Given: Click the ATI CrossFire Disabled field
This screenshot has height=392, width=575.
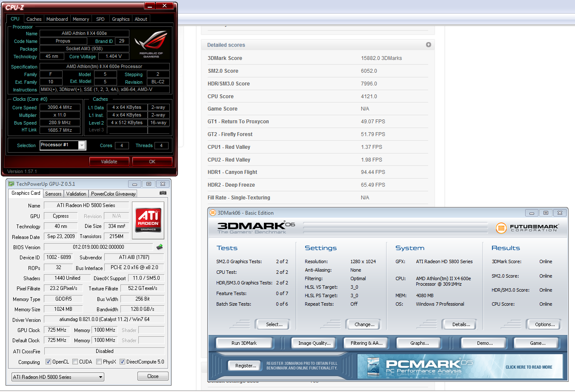Looking at the screenshot, I should [104, 351].
